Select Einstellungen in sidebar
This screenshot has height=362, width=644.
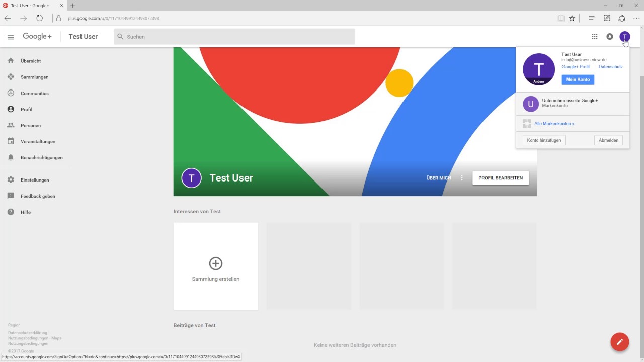pos(35,180)
